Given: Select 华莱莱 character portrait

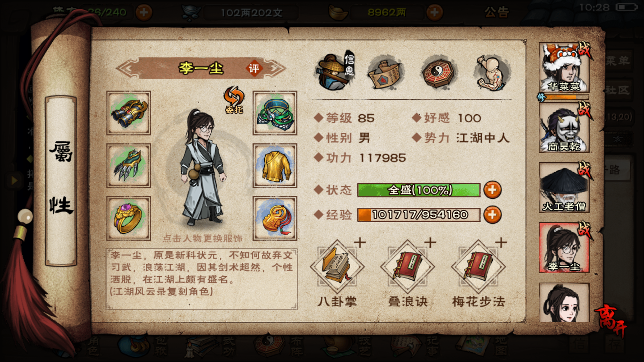Looking at the screenshot, I should point(564,68).
